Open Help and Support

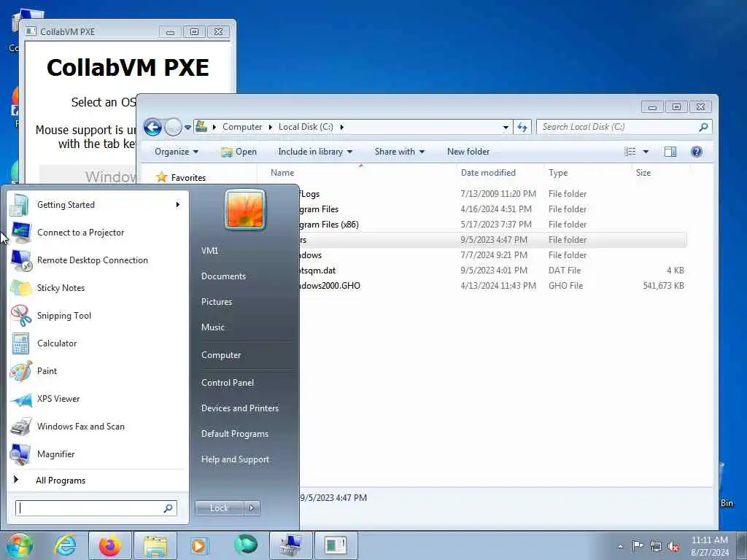(236, 459)
